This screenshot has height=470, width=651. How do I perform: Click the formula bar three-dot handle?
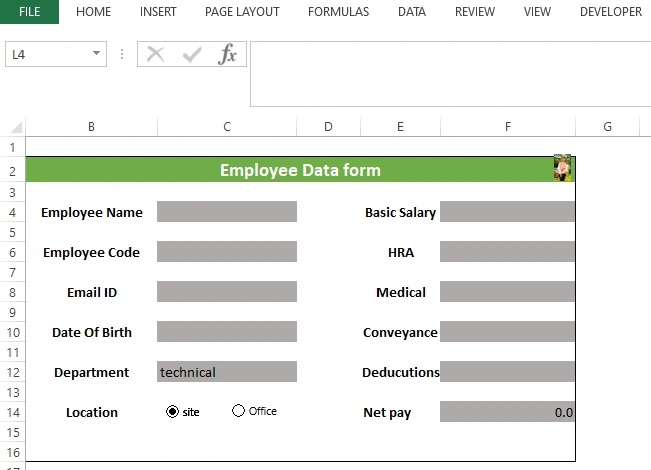[122, 54]
